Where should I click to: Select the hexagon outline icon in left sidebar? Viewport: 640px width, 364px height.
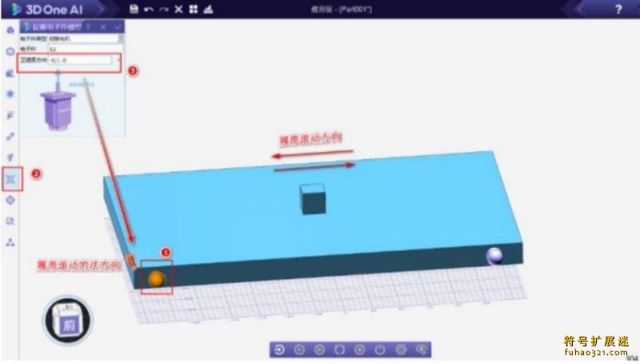(x=10, y=51)
